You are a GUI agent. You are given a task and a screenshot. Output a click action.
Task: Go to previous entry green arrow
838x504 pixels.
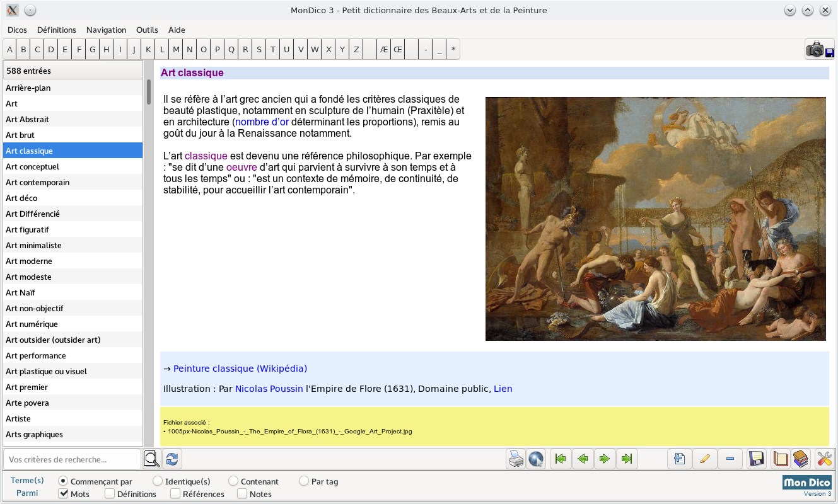coord(583,459)
